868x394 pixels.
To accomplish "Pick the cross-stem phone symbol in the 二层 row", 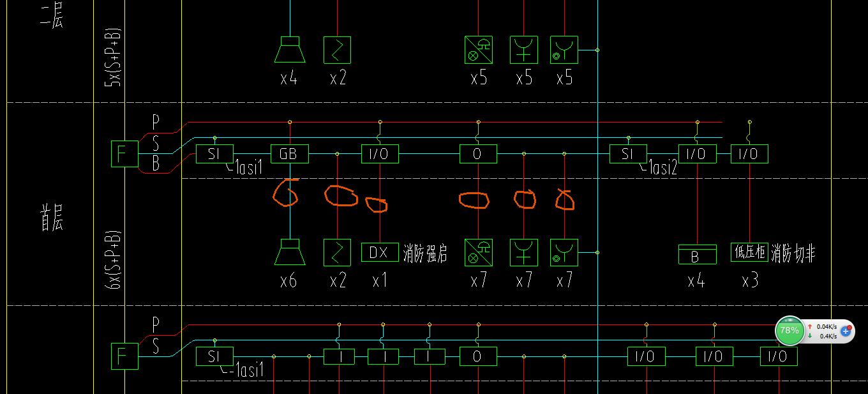I will pyautogui.click(x=523, y=50).
